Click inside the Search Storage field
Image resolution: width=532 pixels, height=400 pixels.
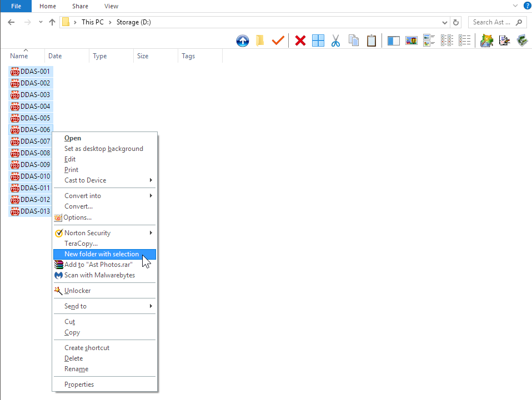[494, 22]
